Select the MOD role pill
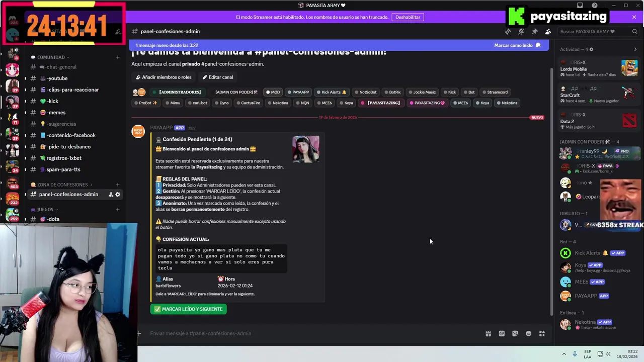 coord(273,92)
